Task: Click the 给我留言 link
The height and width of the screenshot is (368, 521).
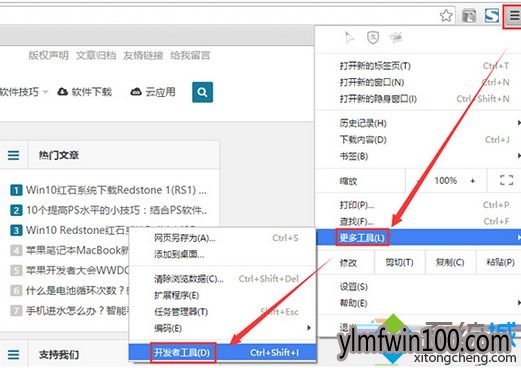Action: coord(190,55)
